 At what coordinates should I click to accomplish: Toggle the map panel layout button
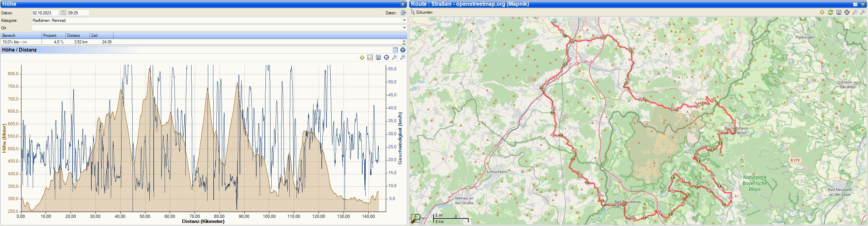point(855,4)
